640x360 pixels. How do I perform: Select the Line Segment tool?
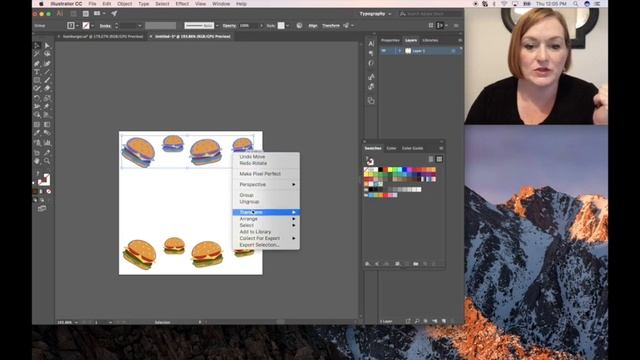point(47,72)
